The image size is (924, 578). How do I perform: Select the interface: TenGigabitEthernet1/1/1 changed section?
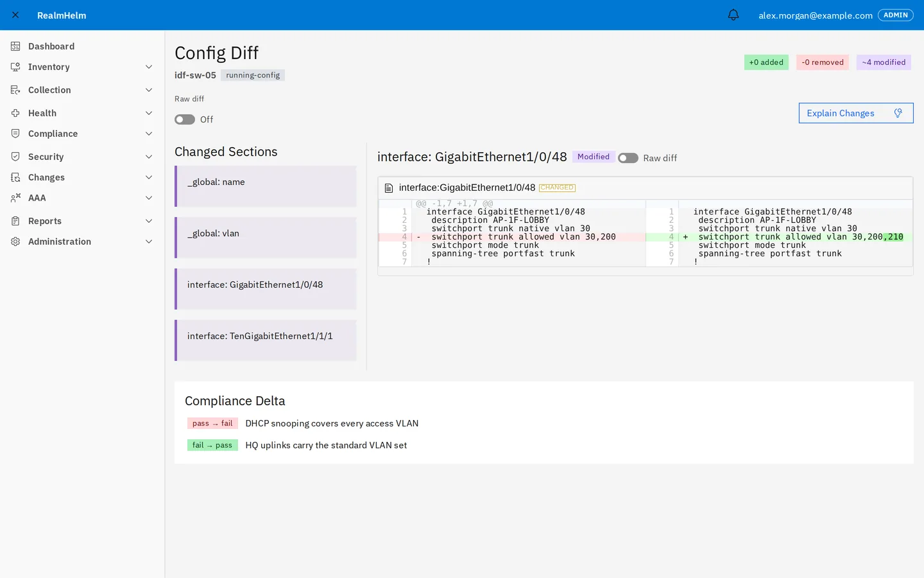(x=266, y=340)
